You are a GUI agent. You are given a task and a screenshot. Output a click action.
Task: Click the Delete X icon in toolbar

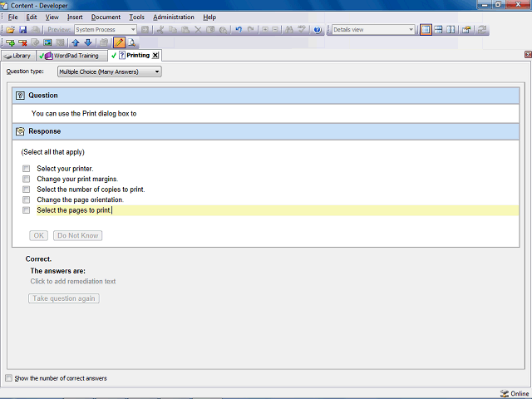[198, 30]
